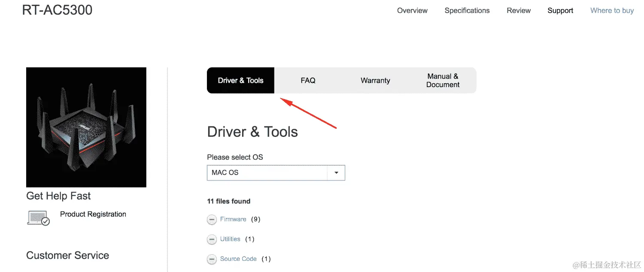Go to the Overview page
This screenshot has height=272, width=644.
[x=412, y=11]
